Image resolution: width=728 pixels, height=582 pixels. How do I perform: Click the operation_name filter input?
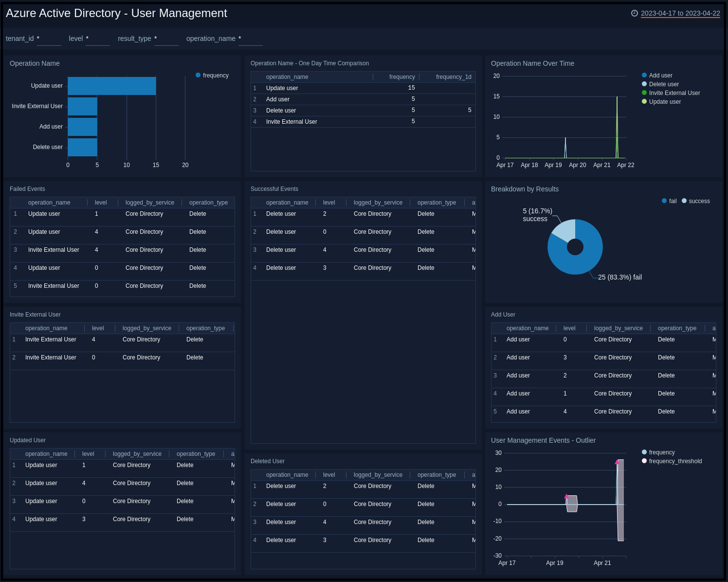coord(251,39)
